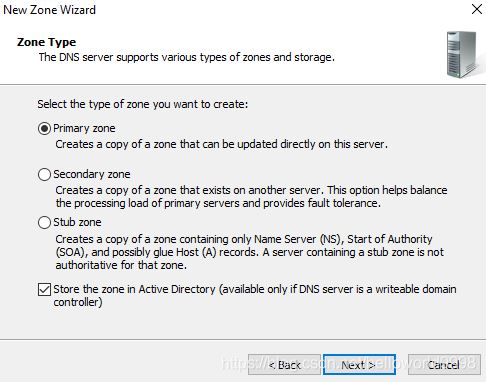Click the 'Primary zone' label text
486x382 pixels.
(84, 128)
